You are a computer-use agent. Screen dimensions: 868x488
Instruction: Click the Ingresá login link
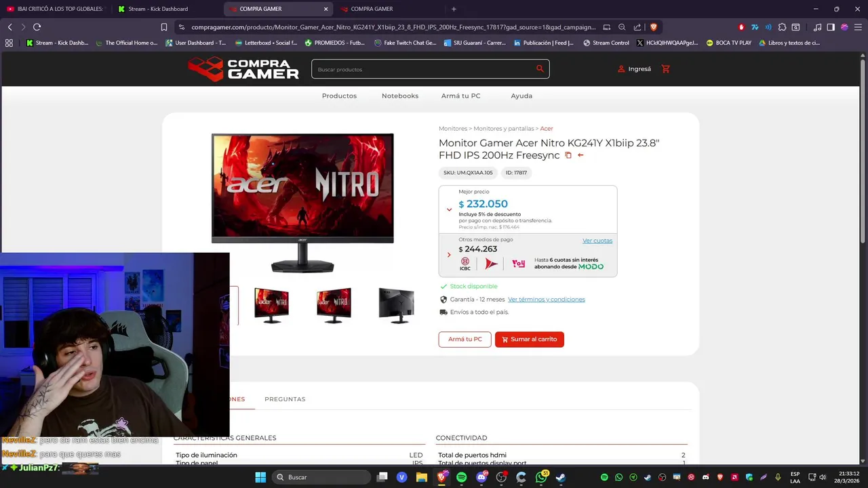click(634, 68)
